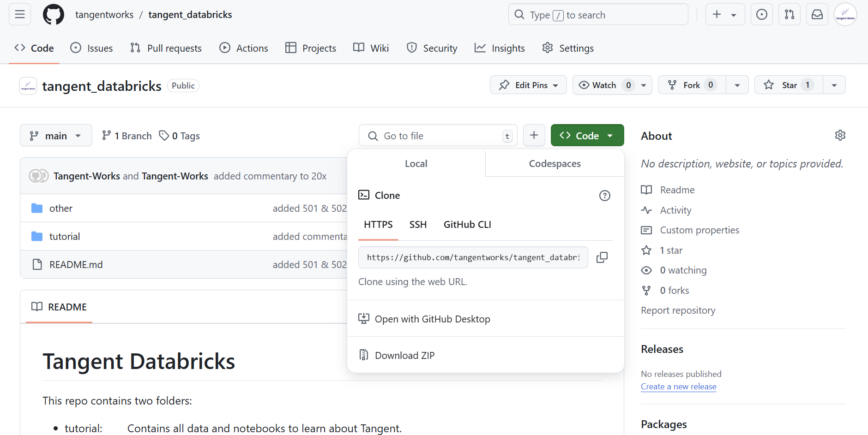The width and height of the screenshot is (868, 435).
Task: Select the SSH clone tab
Action: click(418, 225)
